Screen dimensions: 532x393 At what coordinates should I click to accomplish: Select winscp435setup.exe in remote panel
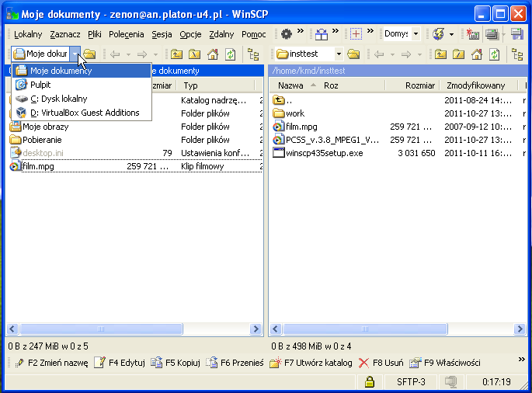pyautogui.click(x=318, y=153)
